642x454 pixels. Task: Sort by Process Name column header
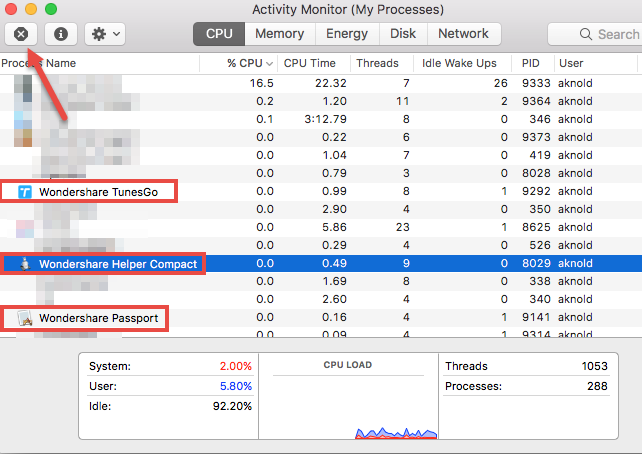[x=99, y=63]
